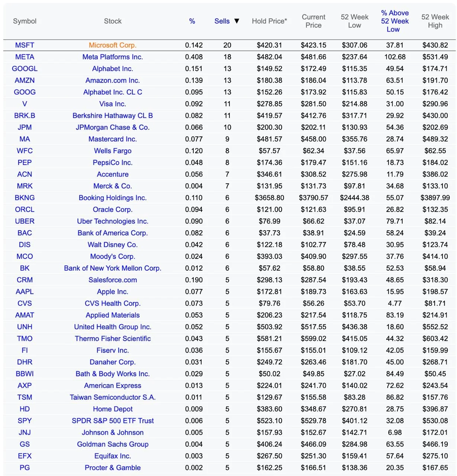Open CVS Health Corp. link
The width and height of the screenshot is (457, 476).
[113, 303]
